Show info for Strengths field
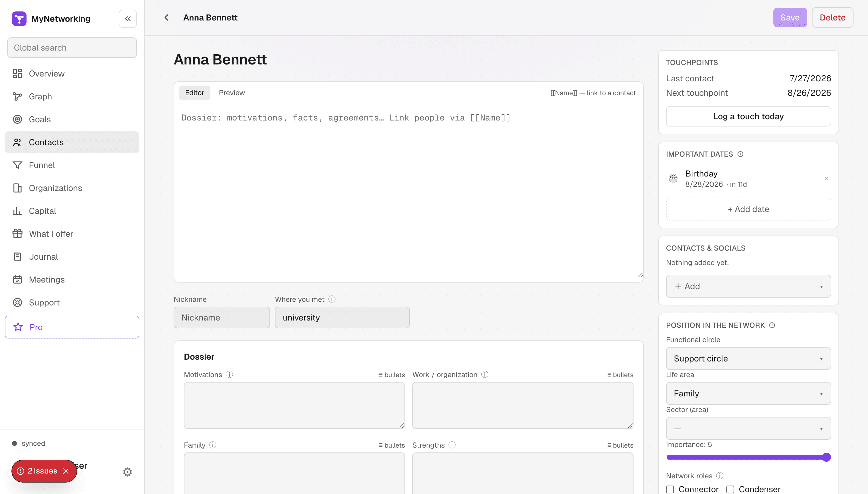Viewport: 868px width, 494px height. (x=452, y=445)
